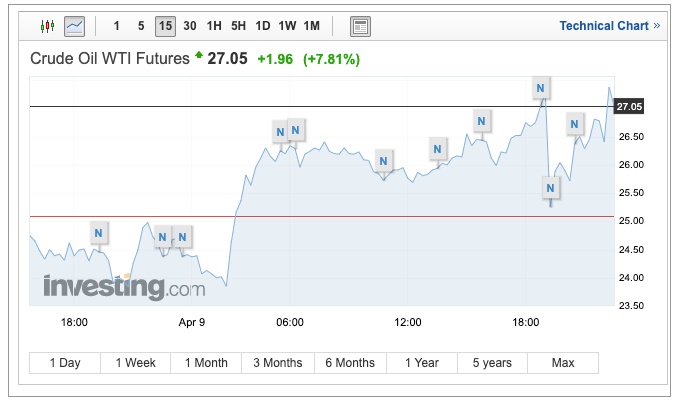This screenshot has width=676, height=404.
Task: Click the news marker above 12:00
Action: click(x=438, y=149)
